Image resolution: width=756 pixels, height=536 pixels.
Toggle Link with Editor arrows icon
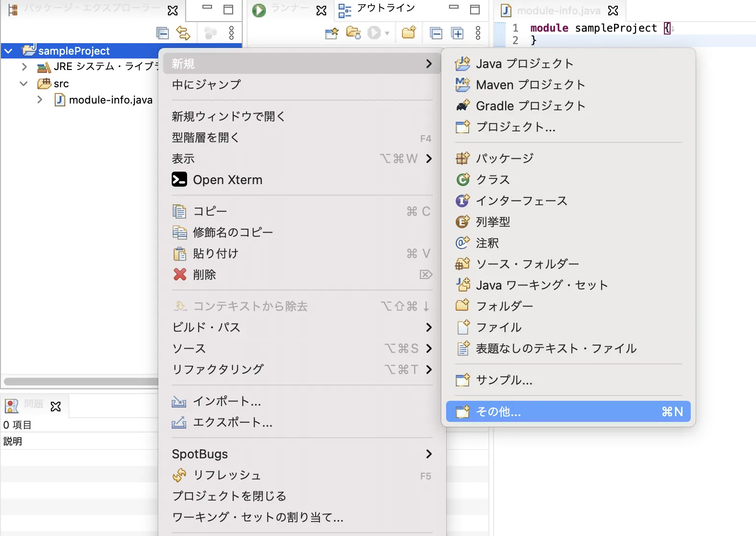[x=183, y=33]
